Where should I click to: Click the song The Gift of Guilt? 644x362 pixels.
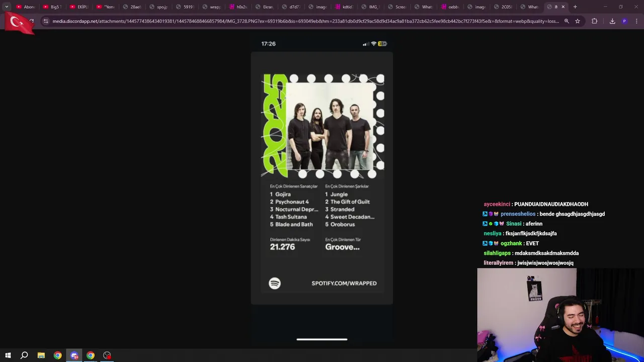350,202
